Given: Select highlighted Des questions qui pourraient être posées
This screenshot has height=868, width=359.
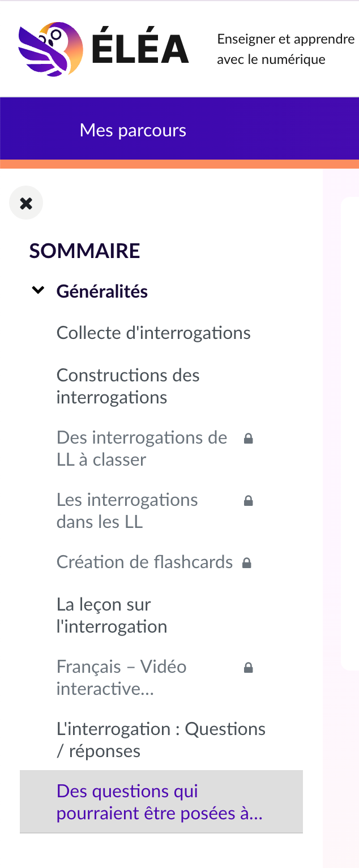Looking at the screenshot, I should click(159, 802).
